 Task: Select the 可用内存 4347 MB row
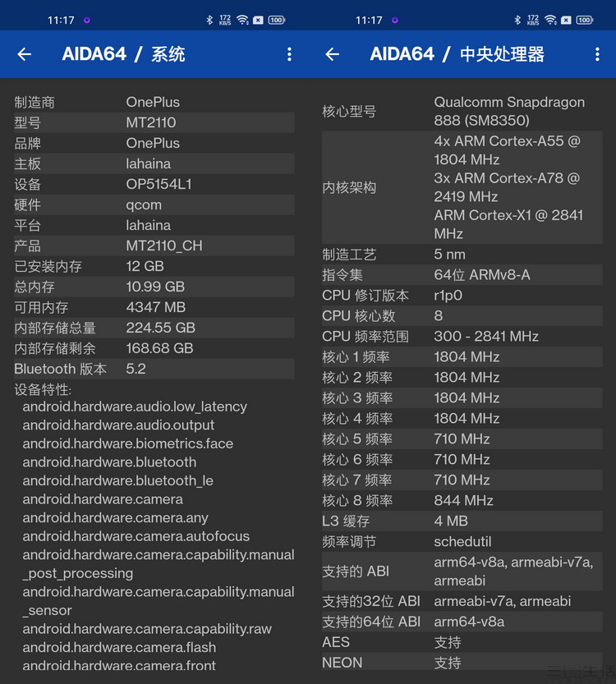(154, 307)
